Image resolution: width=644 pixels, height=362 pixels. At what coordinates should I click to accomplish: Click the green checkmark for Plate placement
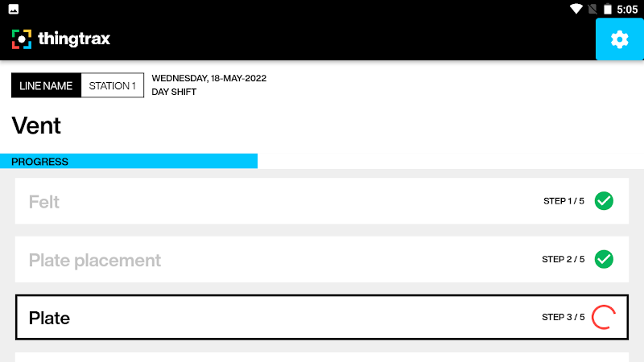[604, 259]
